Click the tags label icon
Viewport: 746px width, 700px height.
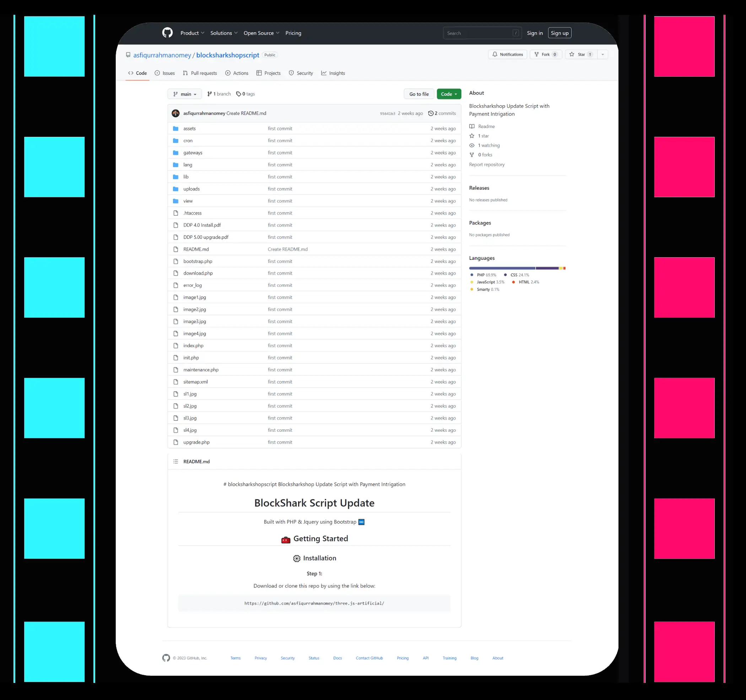(x=238, y=94)
